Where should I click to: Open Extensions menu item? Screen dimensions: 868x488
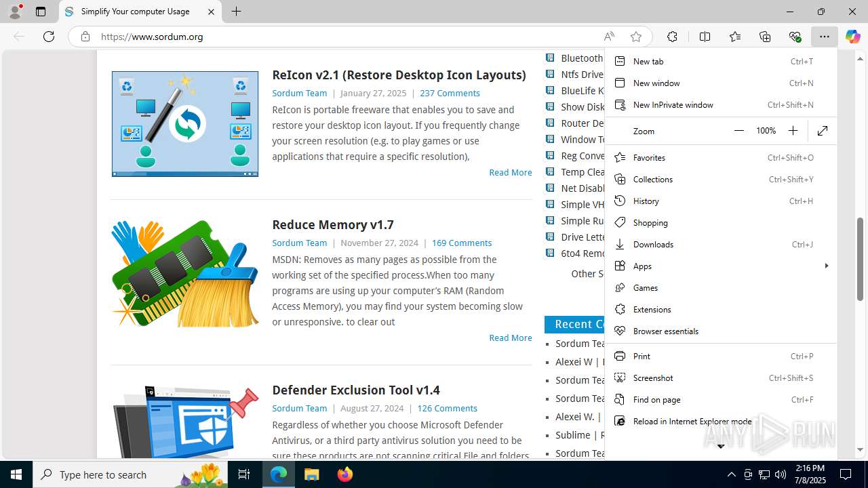tap(721, 309)
